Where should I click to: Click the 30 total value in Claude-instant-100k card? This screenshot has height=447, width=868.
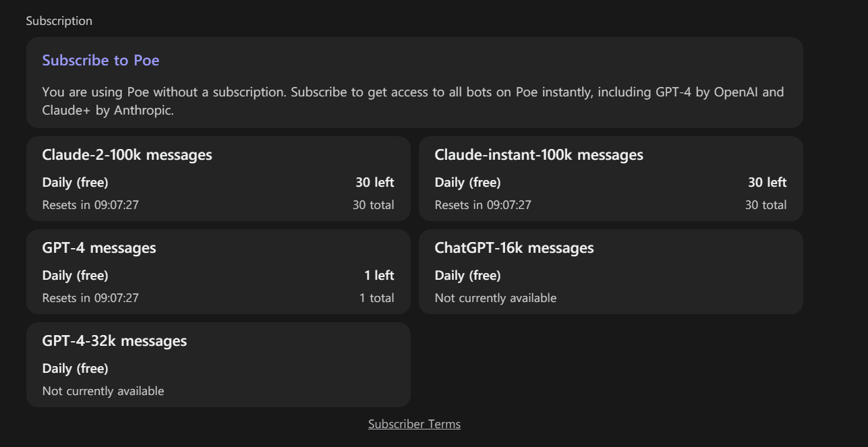pyautogui.click(x=765, y=205)
